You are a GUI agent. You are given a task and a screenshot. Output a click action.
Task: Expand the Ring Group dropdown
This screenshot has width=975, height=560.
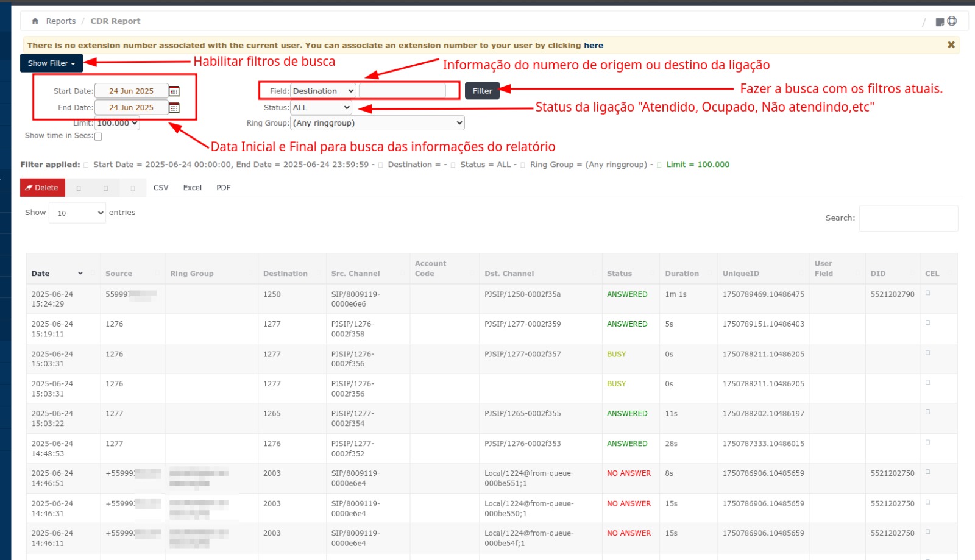point(377,123)
